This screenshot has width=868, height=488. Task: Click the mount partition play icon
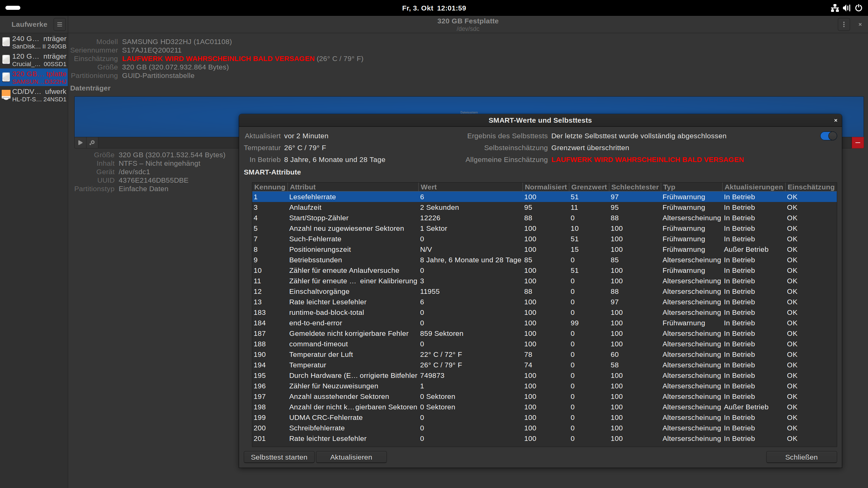pyautogui.click(x=80, y=143)
